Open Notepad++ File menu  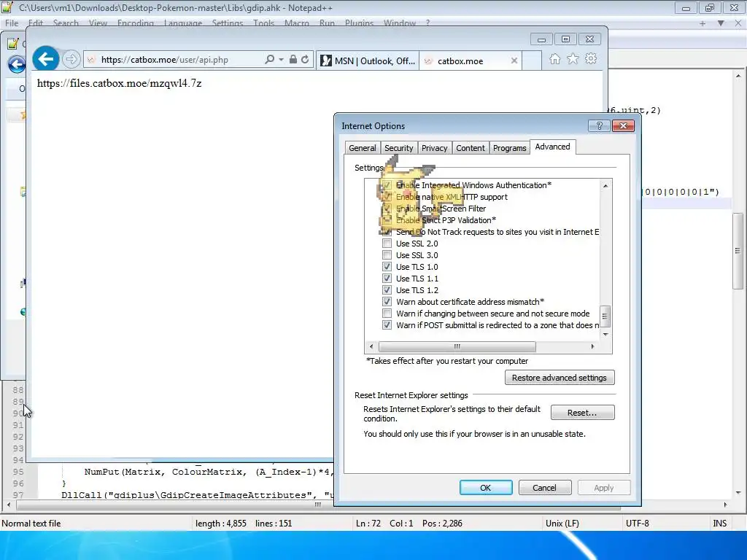[x=12, y=23]
